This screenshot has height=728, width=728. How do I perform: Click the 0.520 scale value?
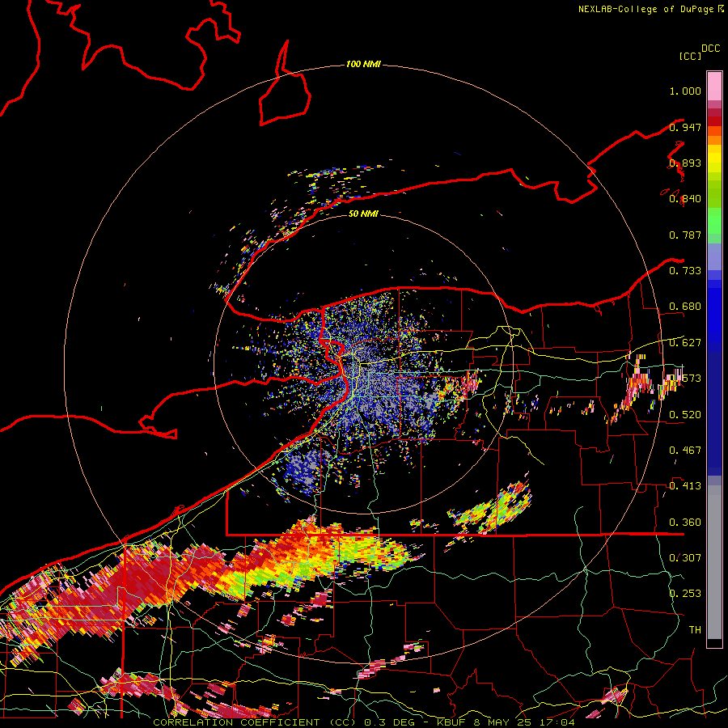pyautogui.click(x=685, y=415)
